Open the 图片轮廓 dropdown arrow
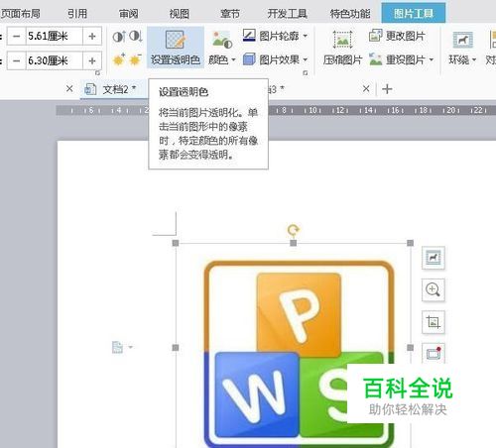Image resolution: width=496 pixels, height=448 pixels. tap(306, 36)
